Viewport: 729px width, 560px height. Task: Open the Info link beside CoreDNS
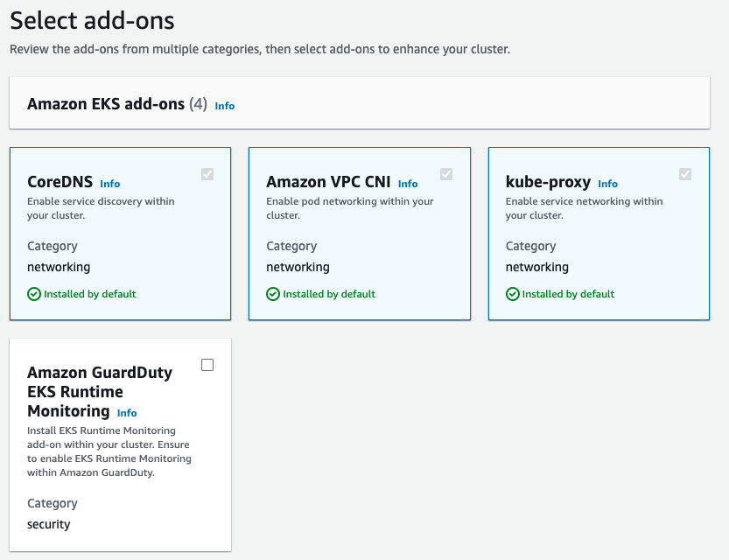[x=109, y=184]
